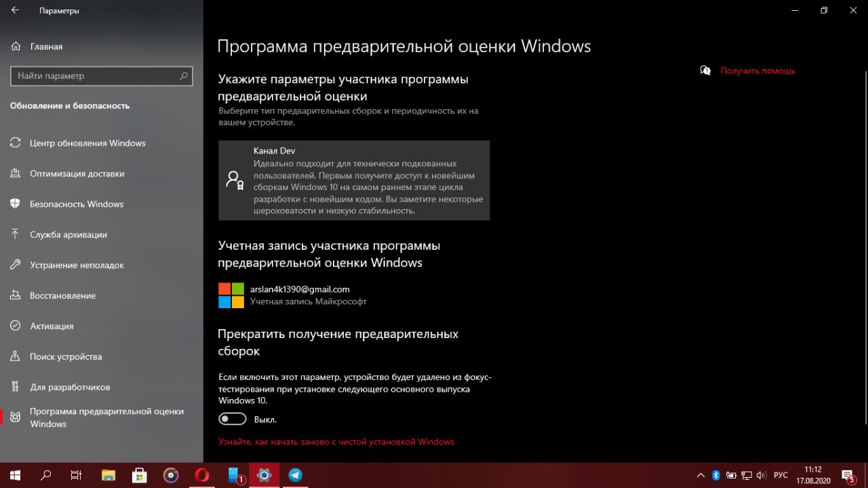Focus the Найти параметр search field

coord(102,76)
